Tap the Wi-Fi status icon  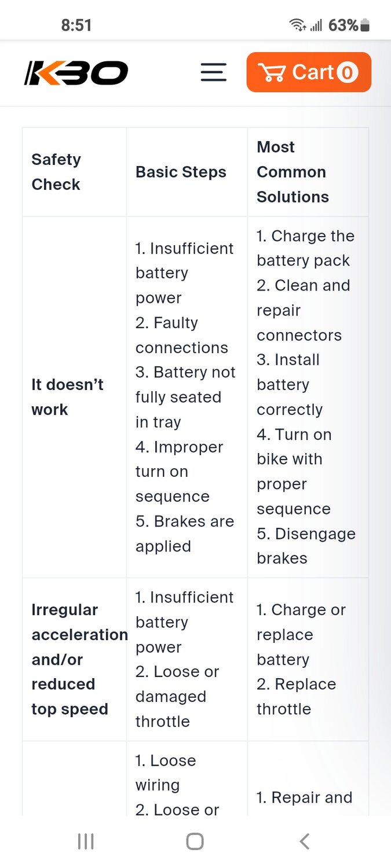pyautogui.click(x=297, y=25)
